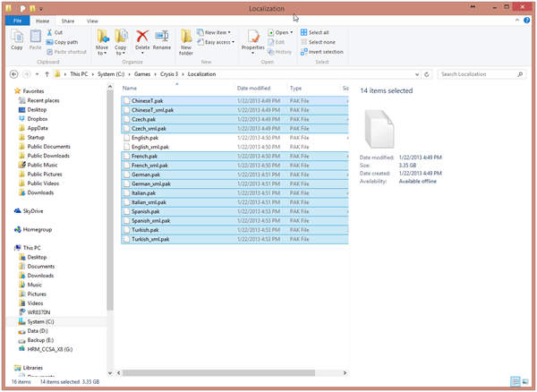Image resolution: width=537 pixels, height=392 pixels.
Task: Open the File tab
Action: coord(18,21)
